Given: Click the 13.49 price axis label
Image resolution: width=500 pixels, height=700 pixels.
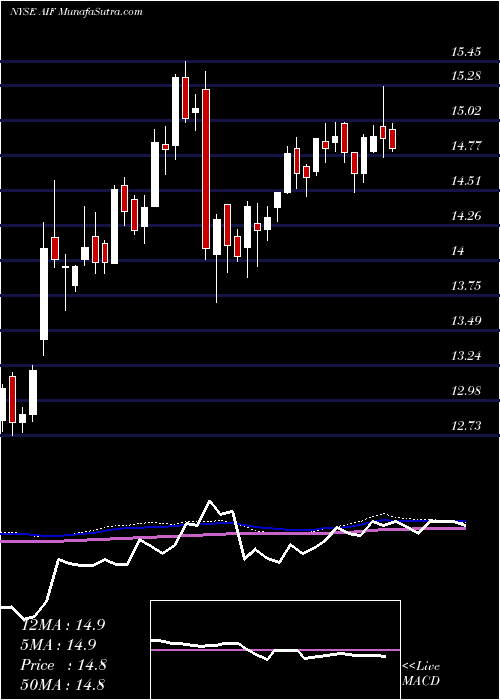Looking at the screenshot, I should (x=466, y=321).
